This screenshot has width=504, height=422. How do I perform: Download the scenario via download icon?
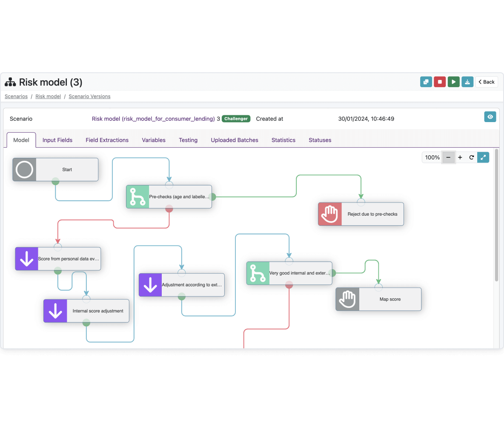467,82
